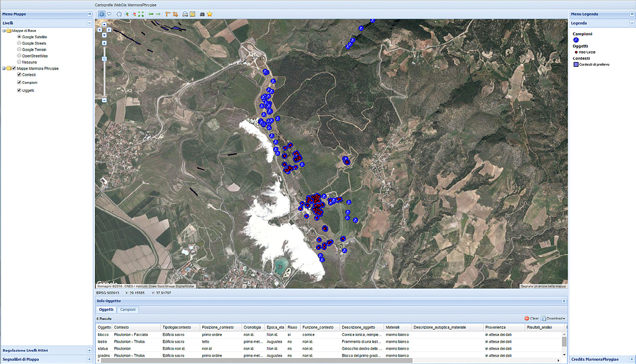Expand Regolazione Livelli Attivi panel

click(89, 350)
